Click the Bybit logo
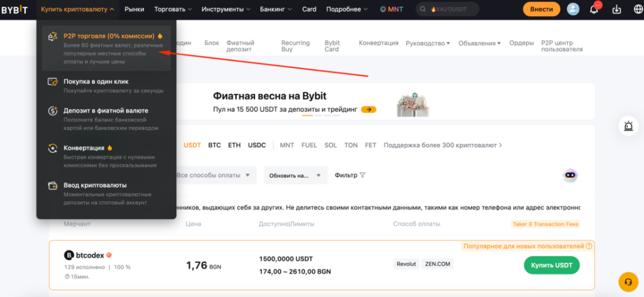The width and height of the screenshot is (644, 297). click(17, 9)
